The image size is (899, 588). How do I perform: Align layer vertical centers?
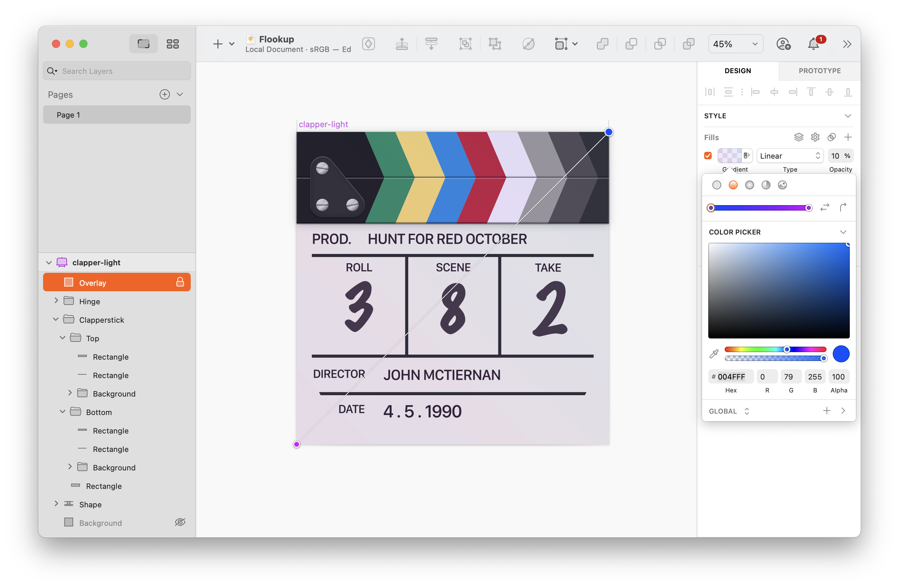pos(830,92)
